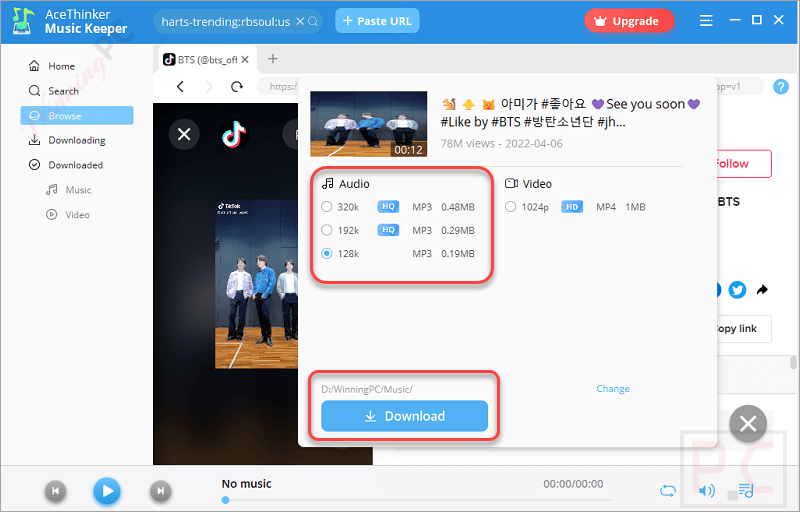This screenshot has width=800, height=512.
Task: Click the HQ badge on 320k row
Action: pos(388,207)
